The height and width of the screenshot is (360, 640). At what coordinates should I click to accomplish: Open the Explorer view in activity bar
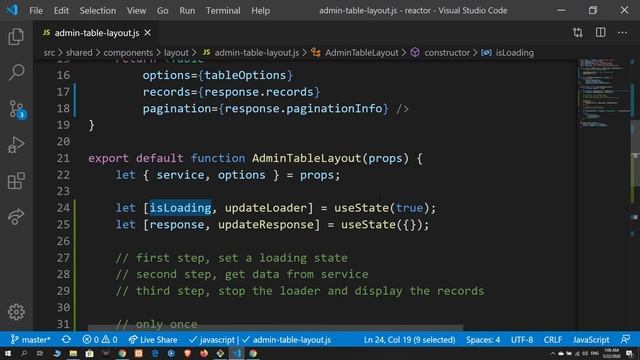pyautogui.click(x=16, y=37)
